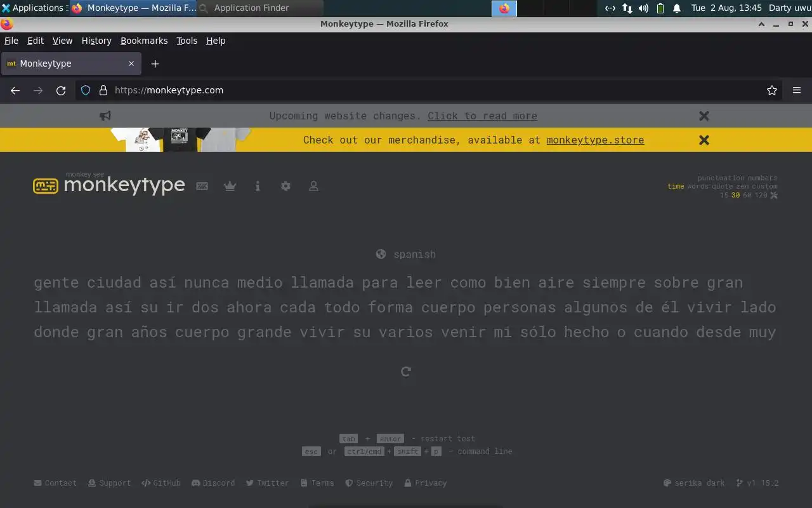The width and height of the screenshot is (812, 508).
Task: Click the site security padlock icon
Action: point(103,90)
